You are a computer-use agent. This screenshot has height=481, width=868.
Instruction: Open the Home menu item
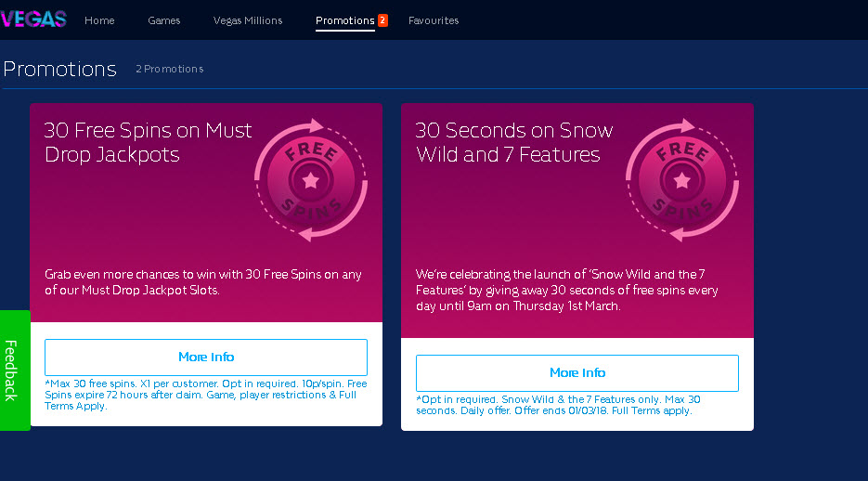(x=99, y=20)
